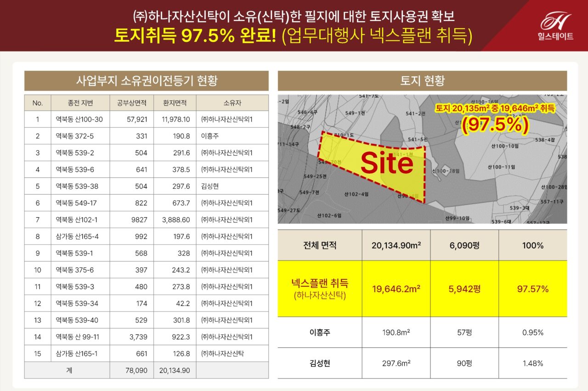
Task: Click the cell '역북동 375-6'
Action: click(x=74, y=270)
